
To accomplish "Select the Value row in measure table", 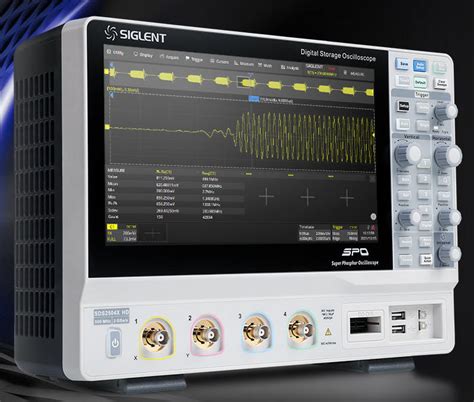I will point(175,178).
